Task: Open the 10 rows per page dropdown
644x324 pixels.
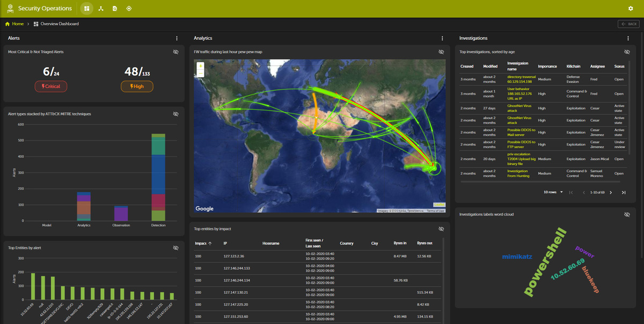Action: tap(553, 192)
